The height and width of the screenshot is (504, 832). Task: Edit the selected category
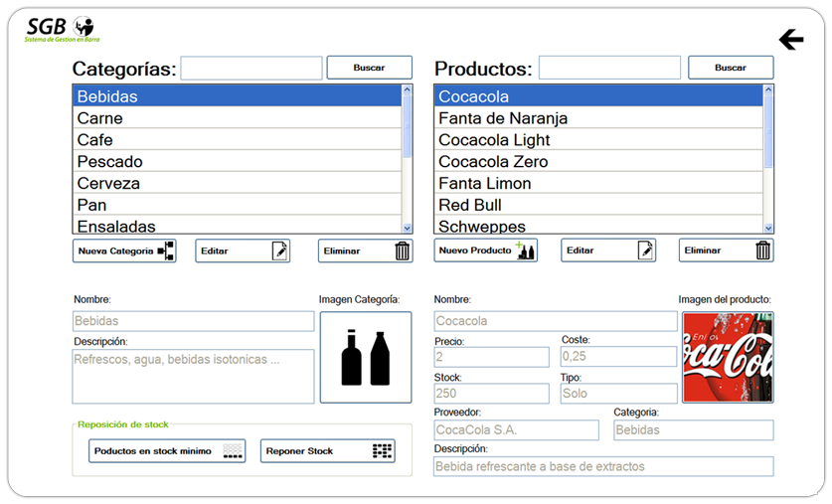coord(243,251)
